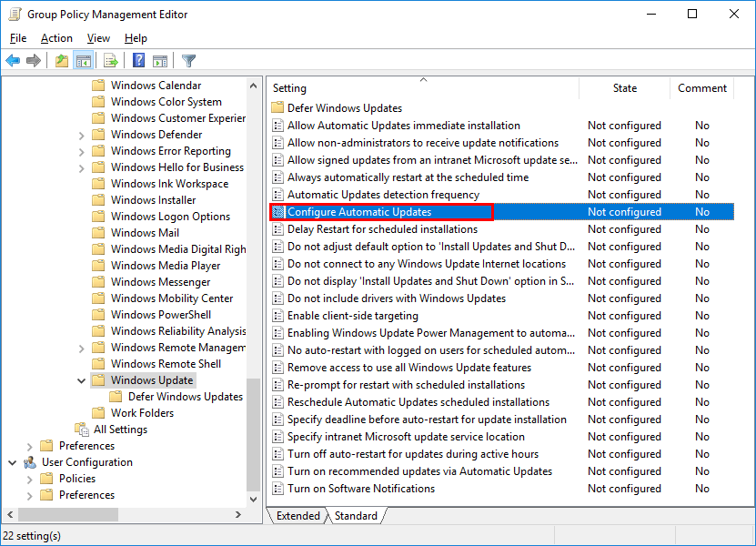The height and width of the screenshot is (546, 756).
Task: Click the Filter funnel toolbar icon
Action: click(188, 61)
